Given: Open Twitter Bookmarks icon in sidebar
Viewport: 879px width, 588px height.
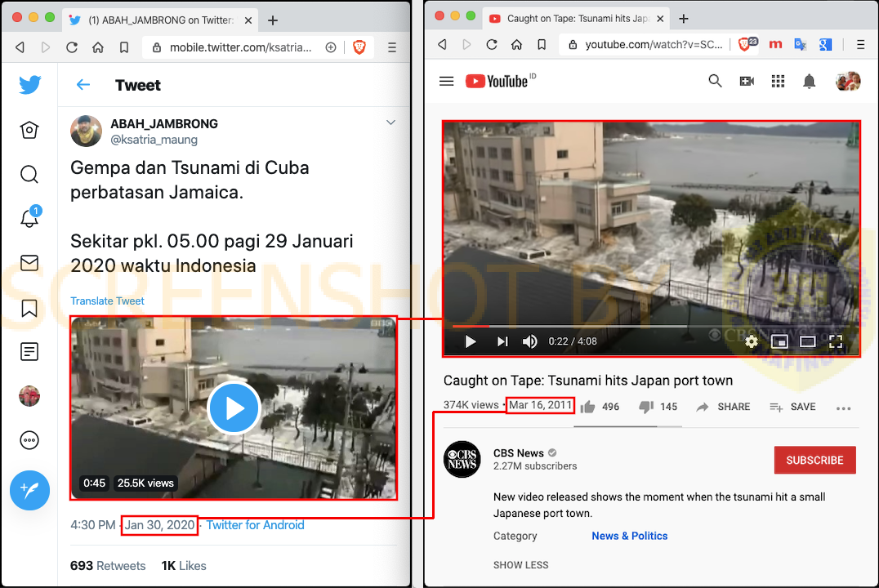Looking at the screenshot, I should (29, 308).
